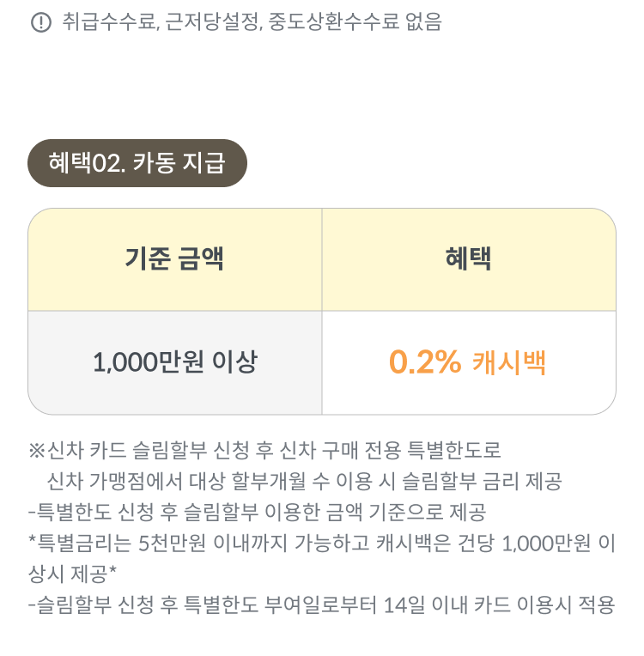Select the 1,000만원 이상 table cell
The width and height of the screenshot is (644, 656).
coord(175,362)
